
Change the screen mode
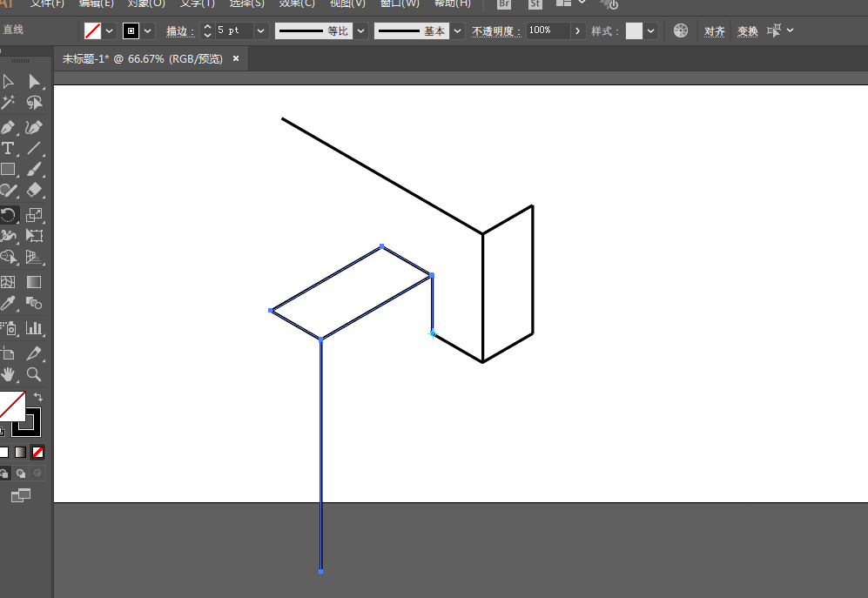pos(21,495)
